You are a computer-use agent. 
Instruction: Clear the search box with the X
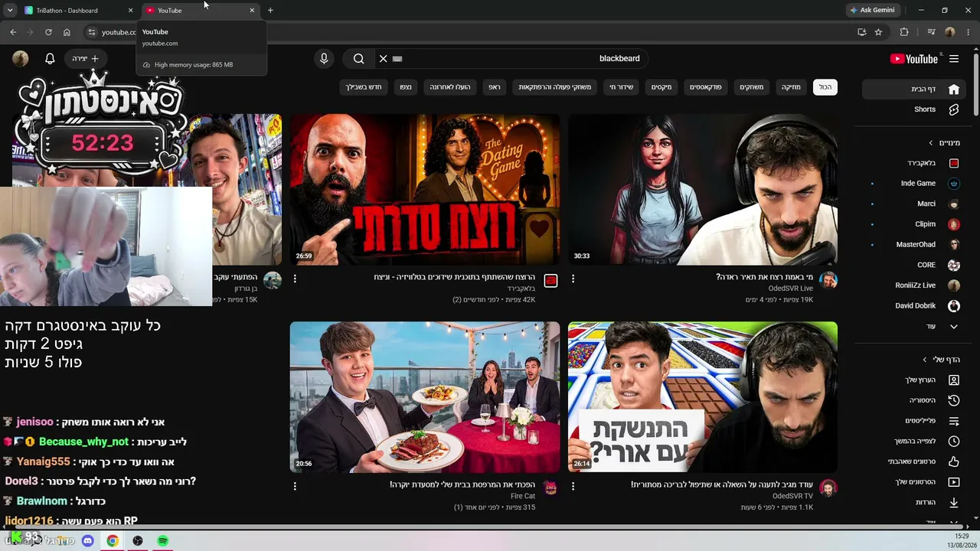coord(384,59)
